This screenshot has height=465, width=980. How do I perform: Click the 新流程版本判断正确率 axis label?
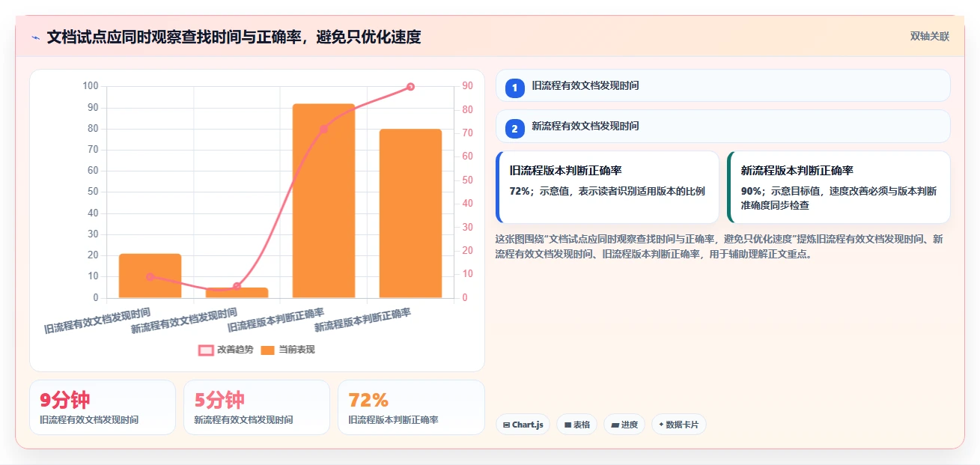[363, 320]
